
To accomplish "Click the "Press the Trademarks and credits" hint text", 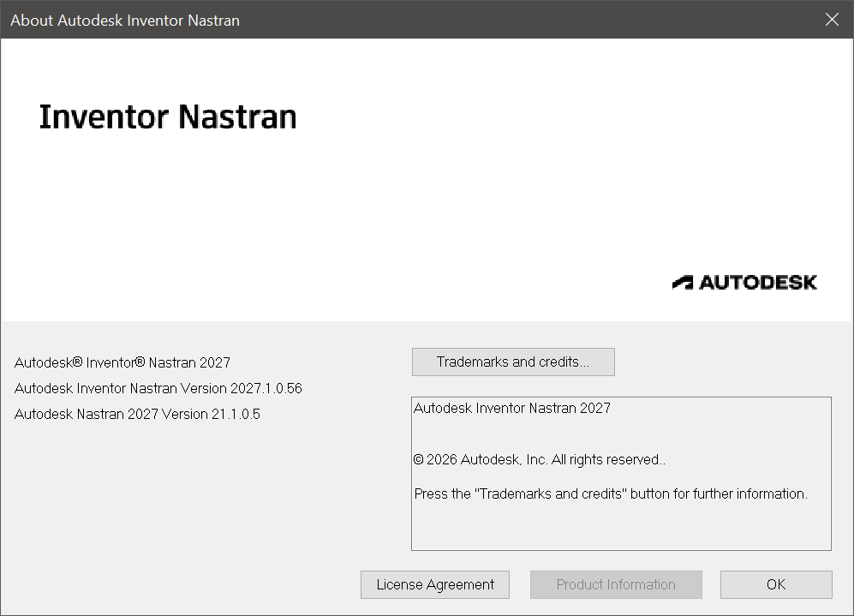I will point(611,494).
